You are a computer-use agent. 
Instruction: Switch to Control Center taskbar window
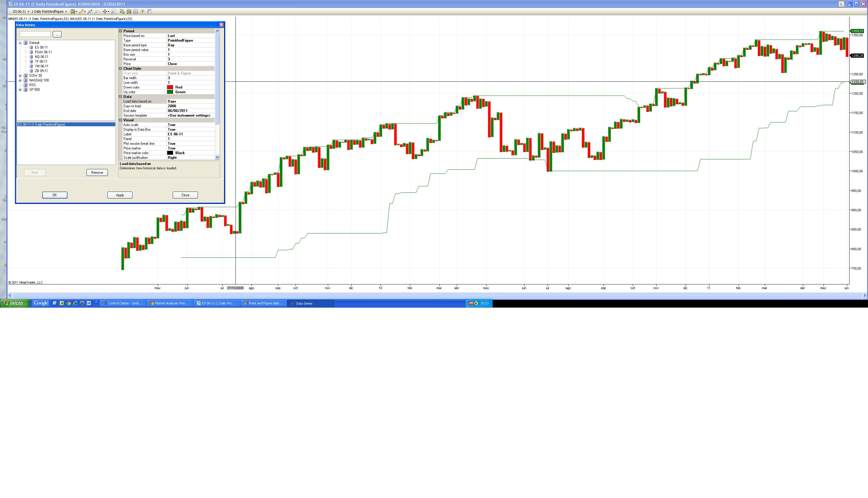(x=123, y=303)
